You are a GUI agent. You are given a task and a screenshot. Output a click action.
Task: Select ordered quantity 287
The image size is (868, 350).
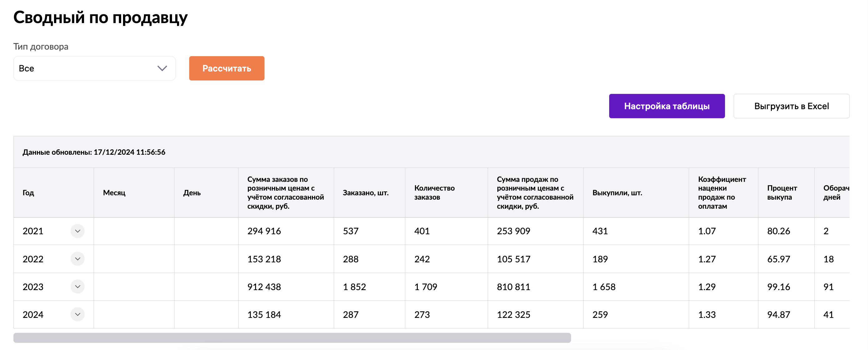[351, 315]
